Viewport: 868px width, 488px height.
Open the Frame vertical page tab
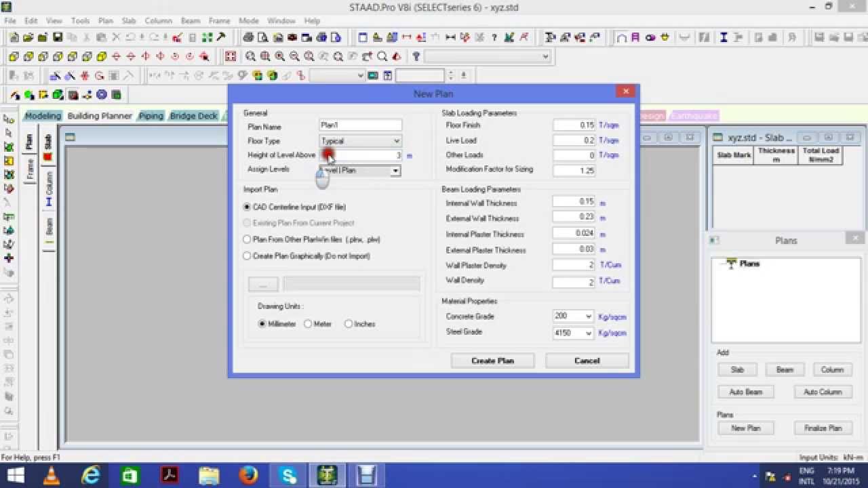31,169
